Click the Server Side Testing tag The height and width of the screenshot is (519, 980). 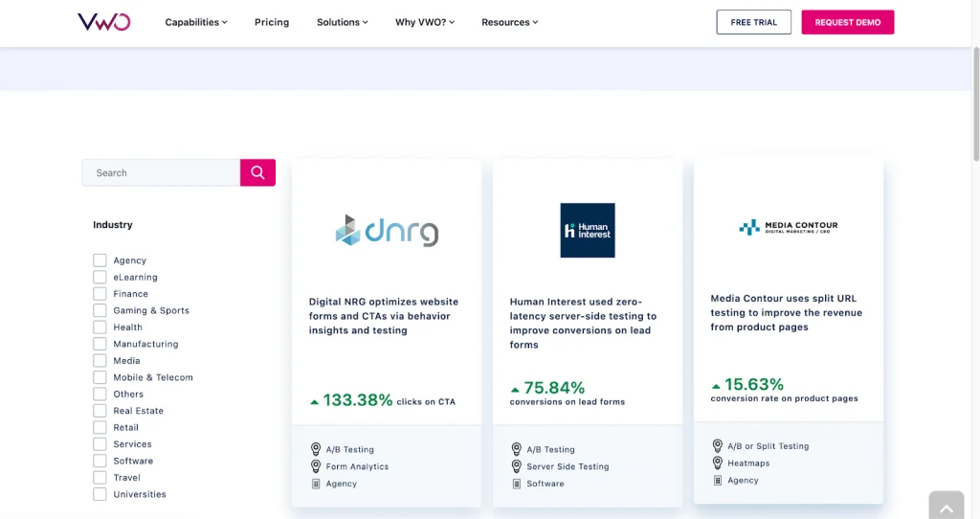568,466
